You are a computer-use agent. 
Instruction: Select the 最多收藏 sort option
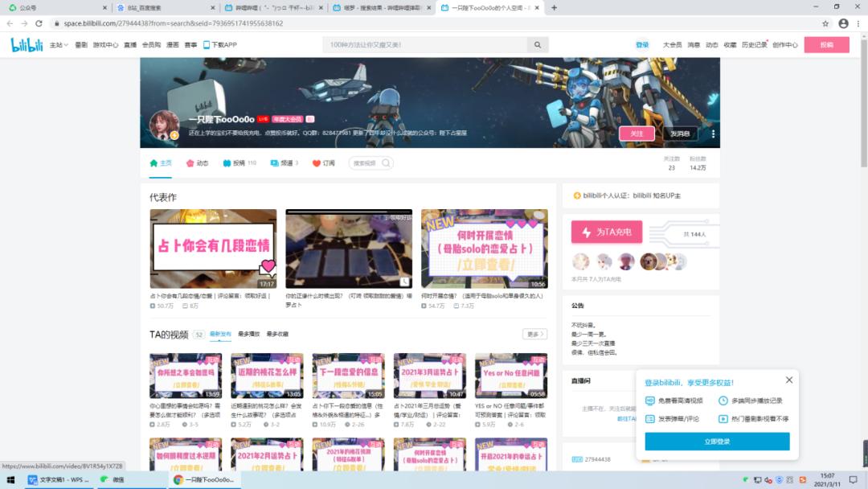coord(276,334)
